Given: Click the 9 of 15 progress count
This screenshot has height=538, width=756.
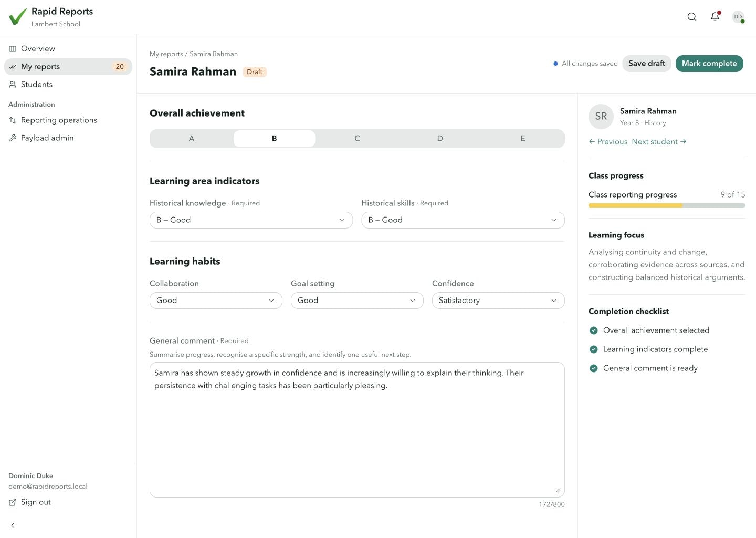Looking at the screenshot, I should (x=733, y=195).
